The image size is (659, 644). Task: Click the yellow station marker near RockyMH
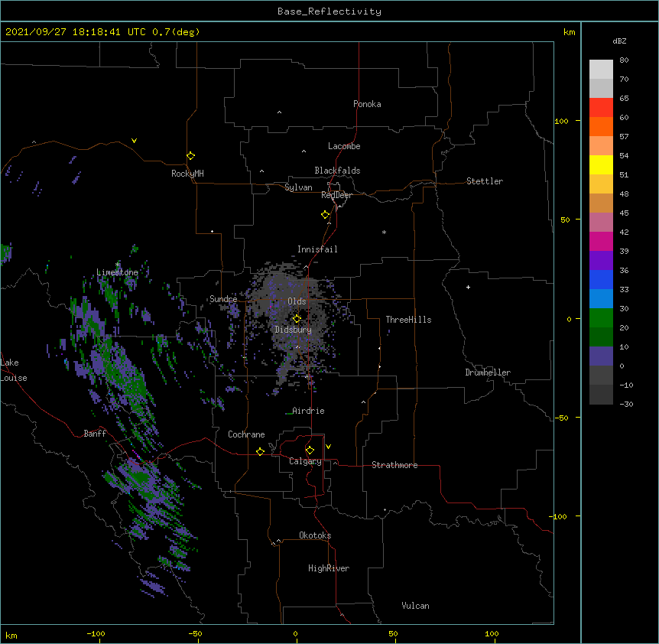[x=190, y=155]
